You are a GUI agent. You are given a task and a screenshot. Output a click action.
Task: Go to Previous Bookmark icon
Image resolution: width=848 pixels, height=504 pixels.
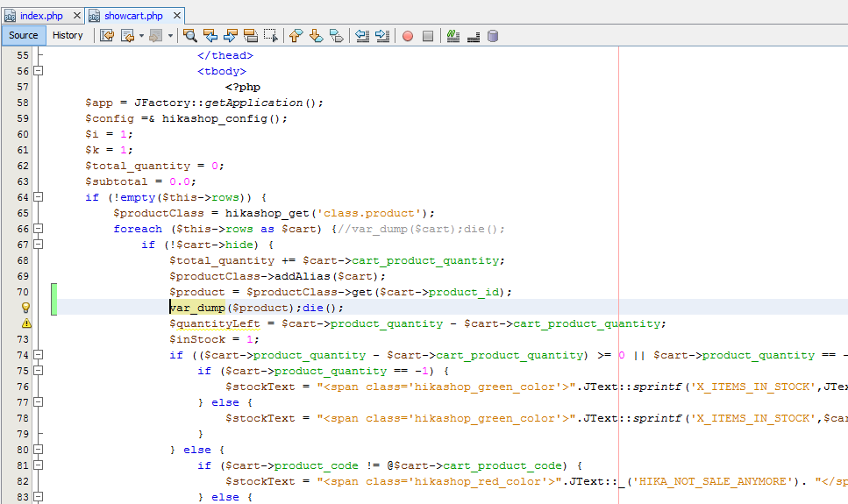(x=296, y=36)
